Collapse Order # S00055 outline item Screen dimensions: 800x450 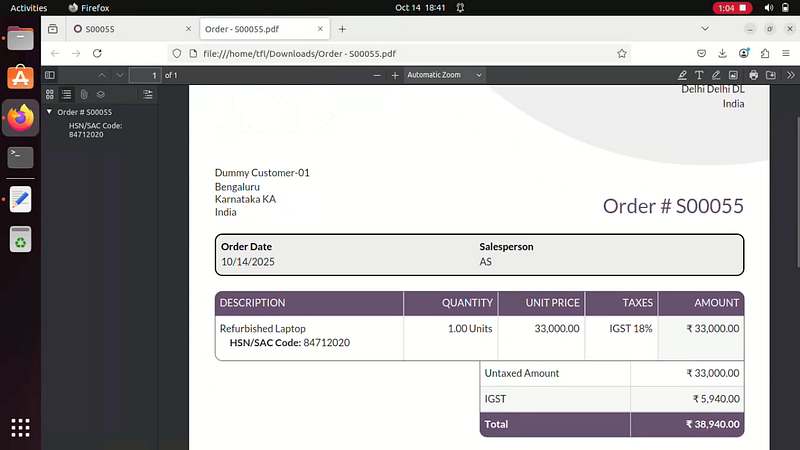coord(49,112)
